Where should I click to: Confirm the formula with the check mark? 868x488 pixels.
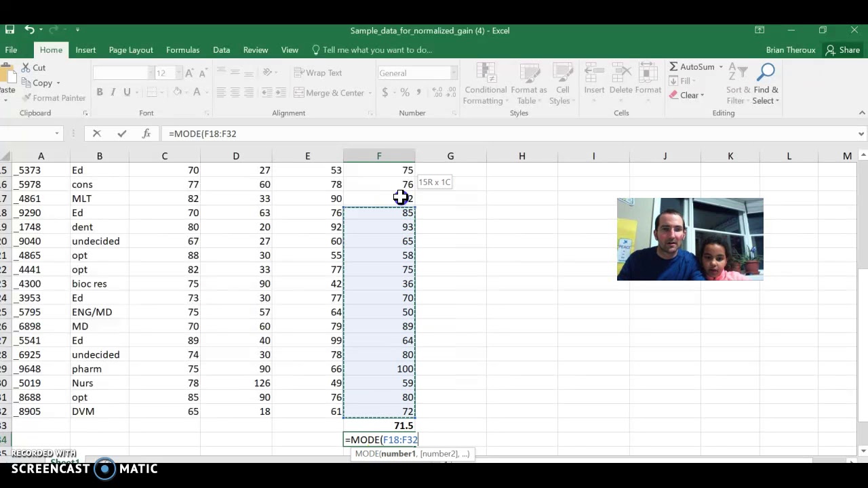point(121,134)
